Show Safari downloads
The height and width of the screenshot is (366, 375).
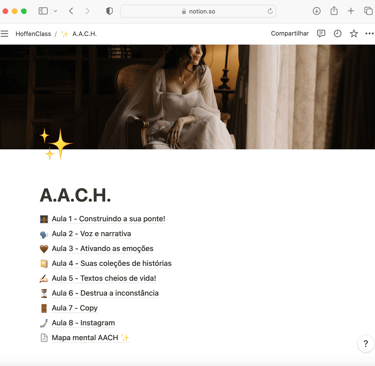(317, 11)
